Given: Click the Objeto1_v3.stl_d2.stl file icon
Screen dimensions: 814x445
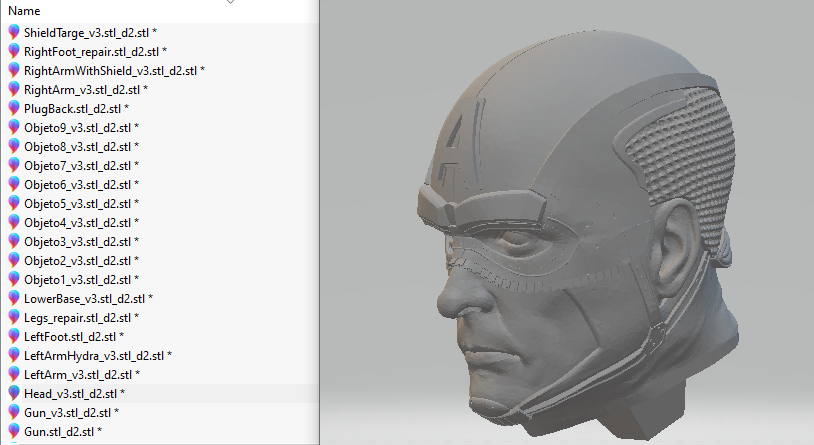Looking at the screenshot, I should coord(14,279).
